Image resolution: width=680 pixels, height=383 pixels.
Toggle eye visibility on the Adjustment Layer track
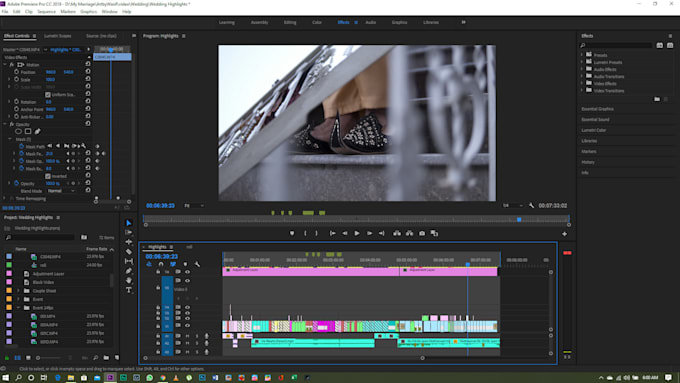point(187,272)
